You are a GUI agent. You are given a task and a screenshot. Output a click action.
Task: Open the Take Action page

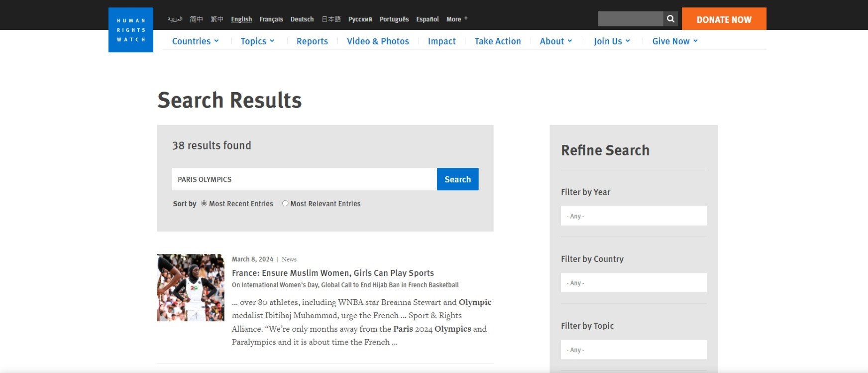tap(497, 41)
